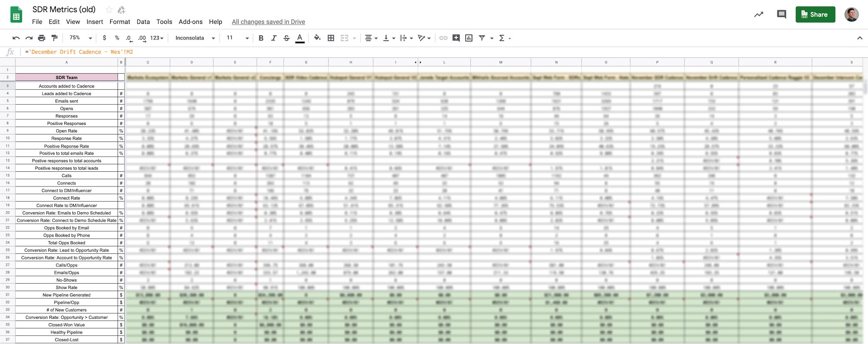Open the Help menu

coord(216,22)
